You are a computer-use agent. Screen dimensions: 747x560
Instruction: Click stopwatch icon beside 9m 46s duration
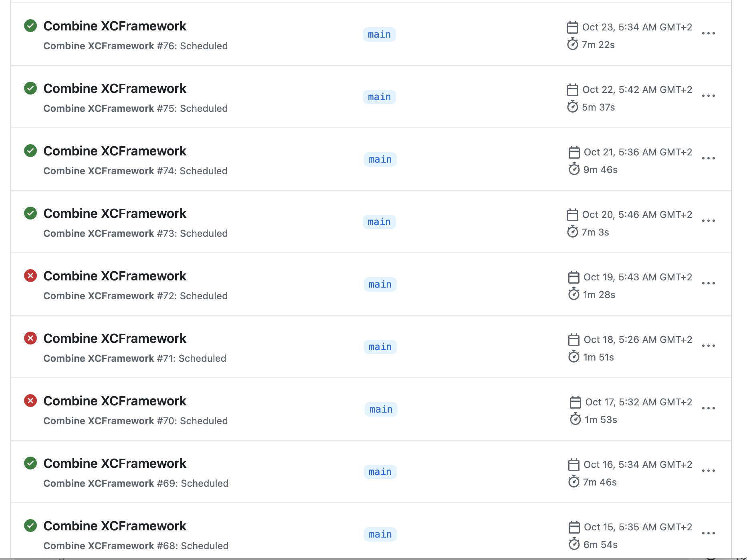[574, 169]
